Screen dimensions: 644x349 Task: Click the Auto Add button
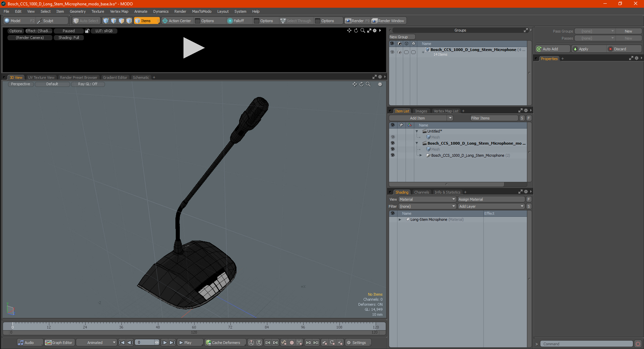click(x=552, y=49)
